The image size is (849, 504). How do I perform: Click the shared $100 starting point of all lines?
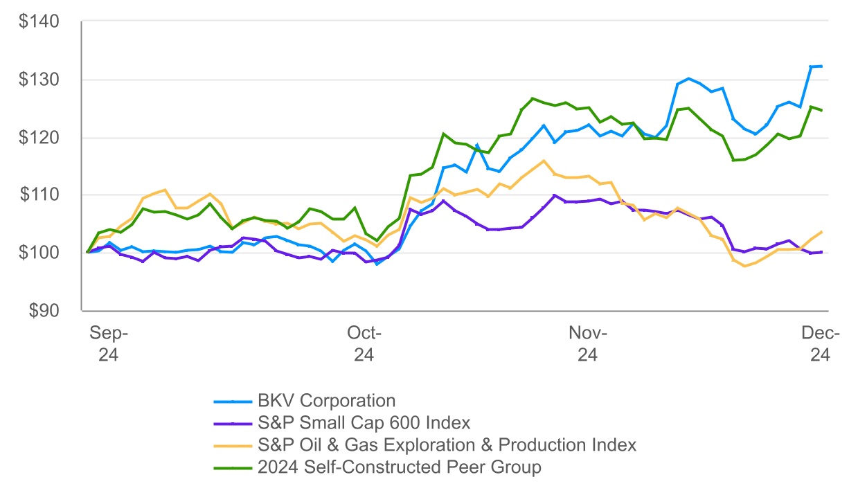click(87, 252)
